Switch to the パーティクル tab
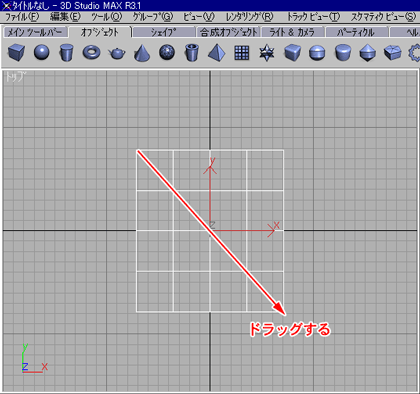This screenshot has width=420, height=394. pyautogui.click(x=356, y=32)
